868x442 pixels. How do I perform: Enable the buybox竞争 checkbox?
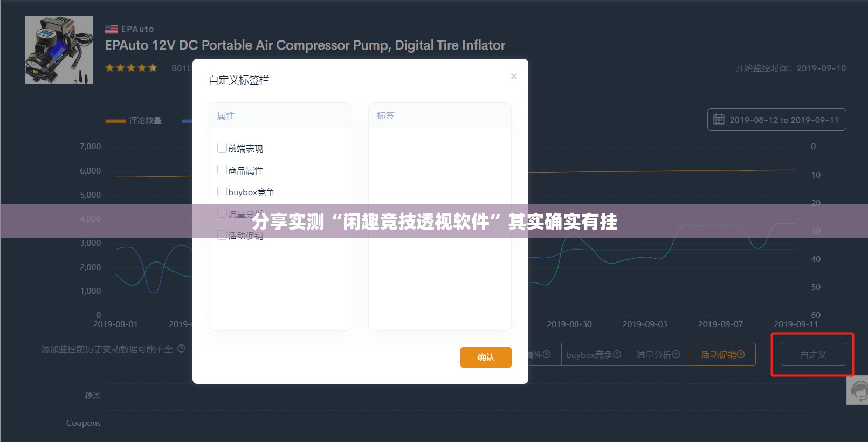(222, 191)
